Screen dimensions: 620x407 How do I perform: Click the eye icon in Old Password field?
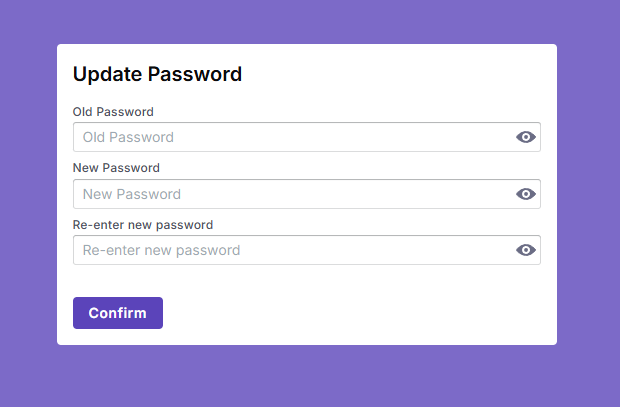tap(526, 137)
